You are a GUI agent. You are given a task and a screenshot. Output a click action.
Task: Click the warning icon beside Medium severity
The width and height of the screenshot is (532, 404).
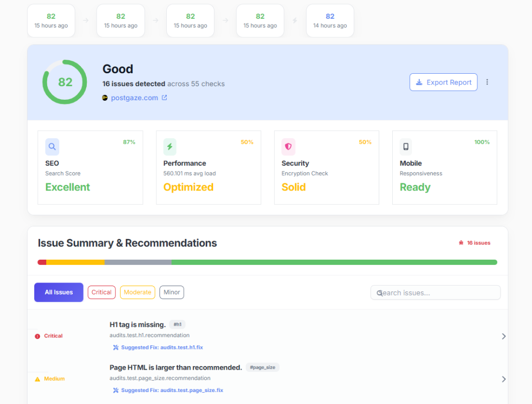37,379
